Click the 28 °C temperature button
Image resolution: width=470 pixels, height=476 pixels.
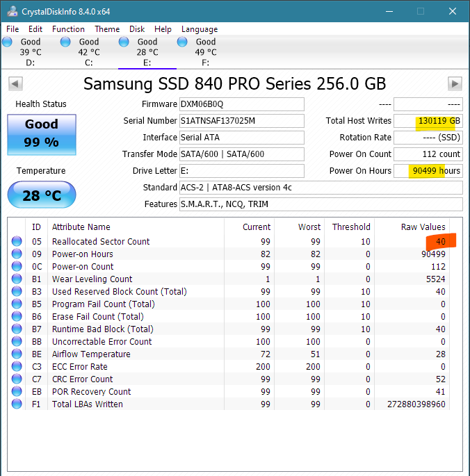42,195
